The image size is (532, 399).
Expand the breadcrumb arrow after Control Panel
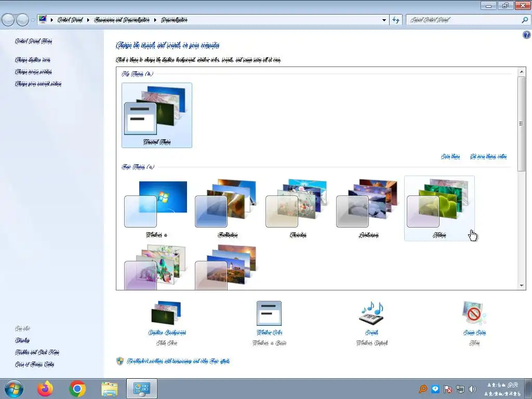[88, 20]
